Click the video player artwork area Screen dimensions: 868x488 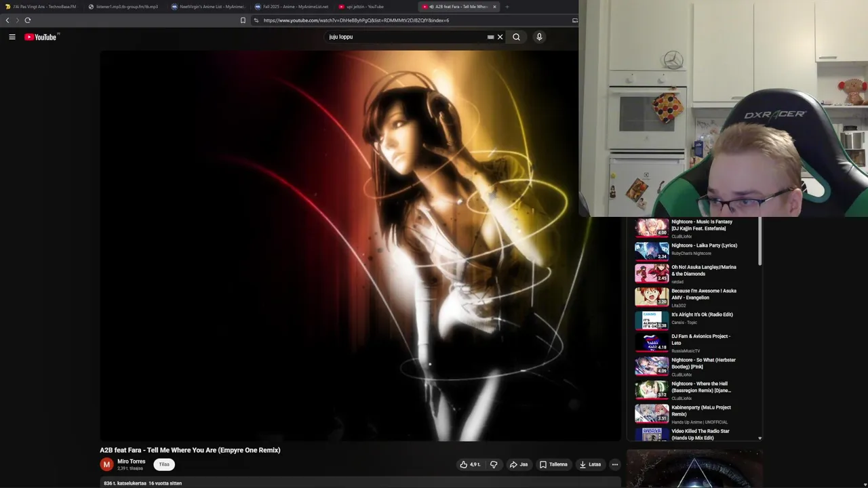(361, 246)
